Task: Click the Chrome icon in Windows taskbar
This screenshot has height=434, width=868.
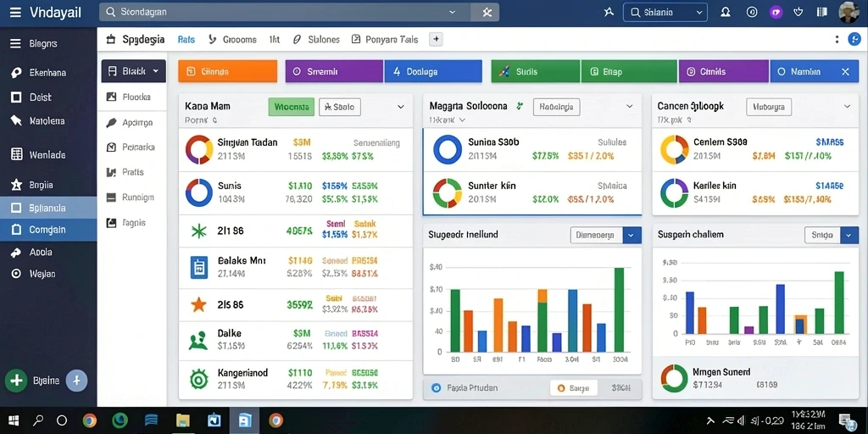Action: pyautogui.click(x=90, y=420)
